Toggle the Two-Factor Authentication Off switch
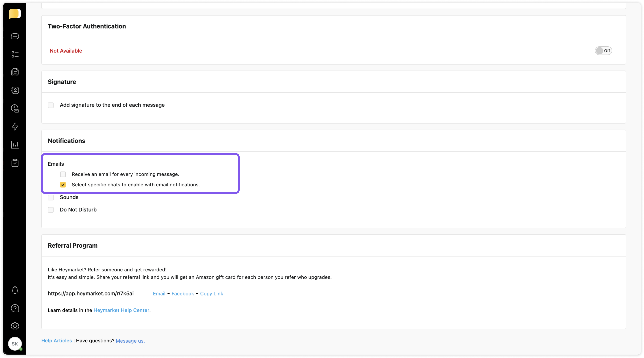The width and height of the screenshot is (644, 358). pyautogui.click(x=603, y=51)
